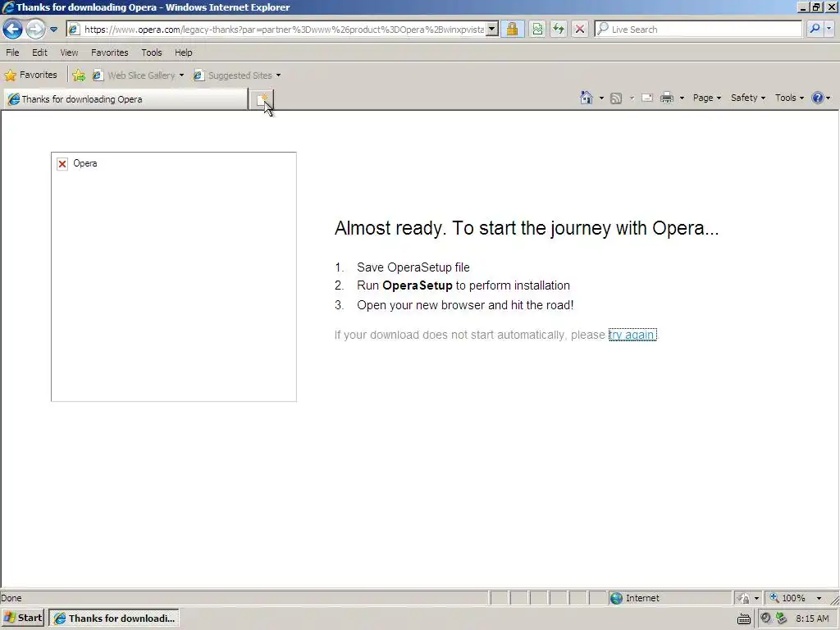The height and width of the screenshot is (630, 840).
Task: Click the security lock icon
Action: [512, 30]
